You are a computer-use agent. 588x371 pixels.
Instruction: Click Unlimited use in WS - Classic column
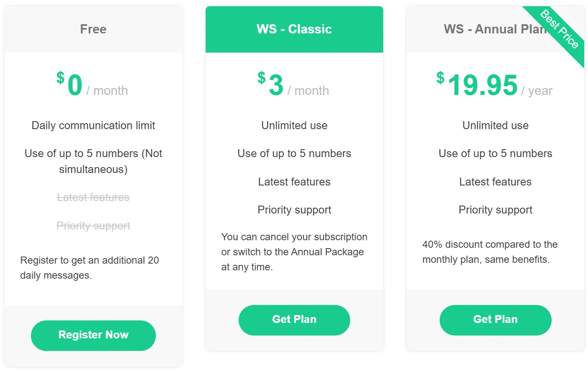(x=294, y=125)
